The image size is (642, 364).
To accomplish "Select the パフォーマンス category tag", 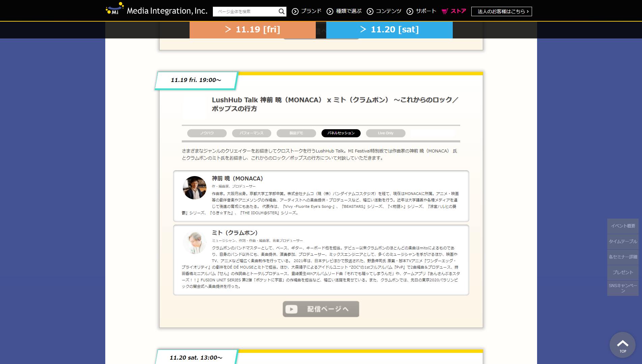I will (252, 133).
